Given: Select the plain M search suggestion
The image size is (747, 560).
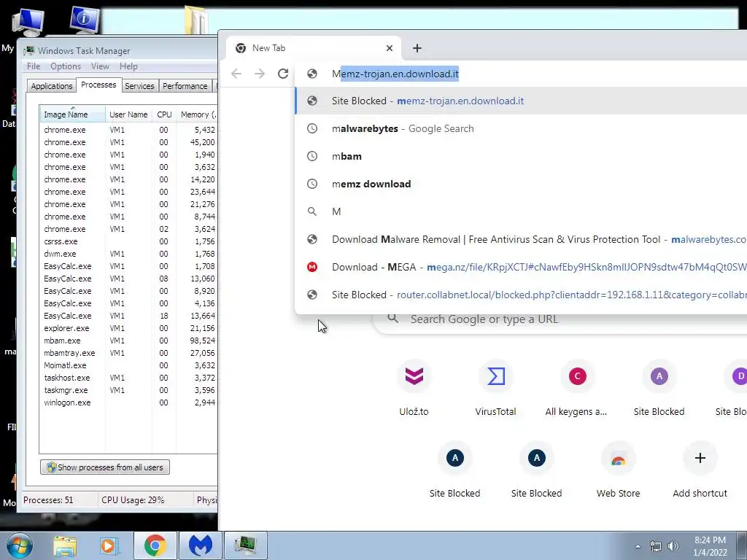Looking at the screenshot, I should (522, 211).
